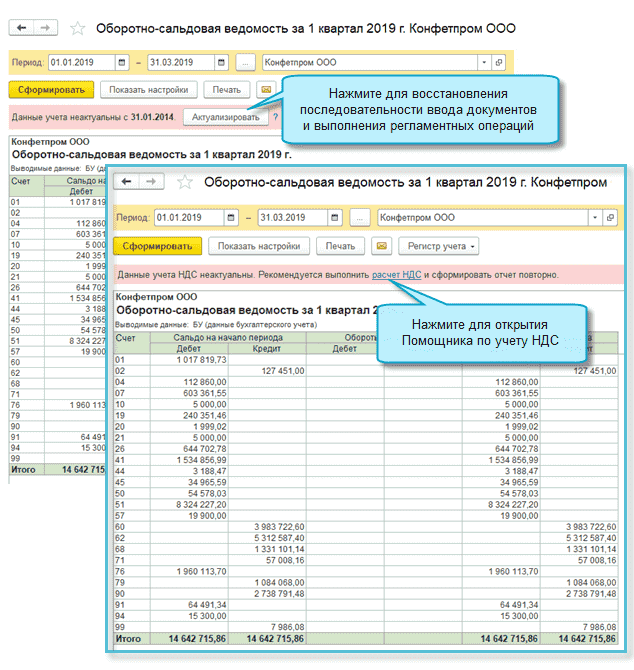Screen dimensions: 634x670
Task: Click Показать настройки in the rear window
Action: click(149, 90)
